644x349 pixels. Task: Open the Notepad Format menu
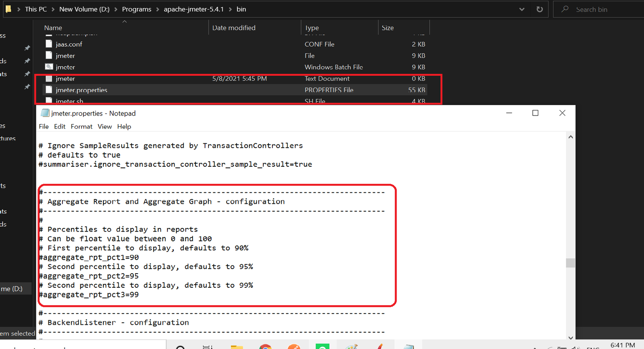[82, 126]
